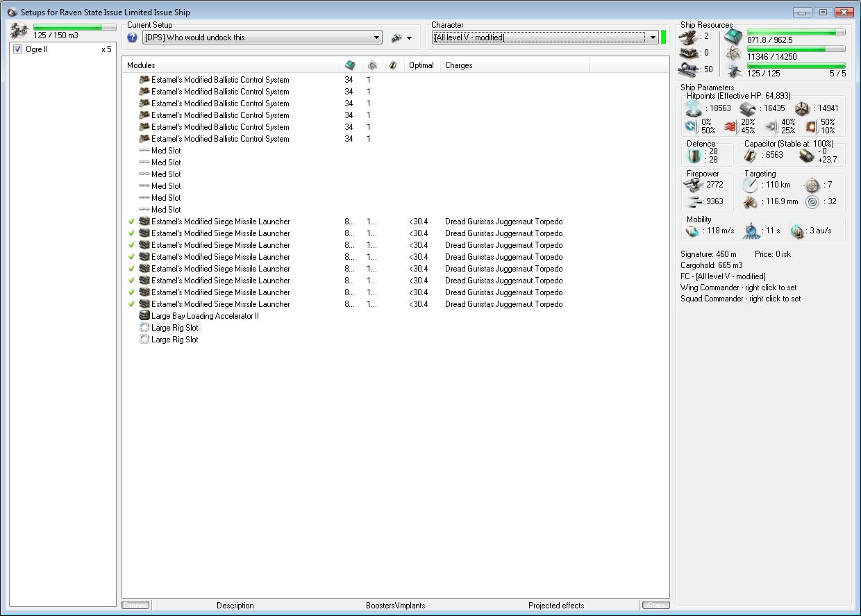Click the drone count 5 / 5 text
This screenshot has height=616, width=861.
[x=838, y=73]
